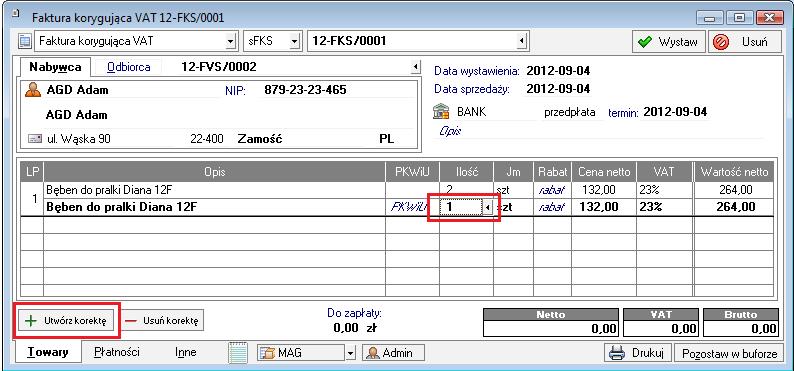
Task: Click the orange customer icon next to AGD Adam
Action: pos(33,91)
